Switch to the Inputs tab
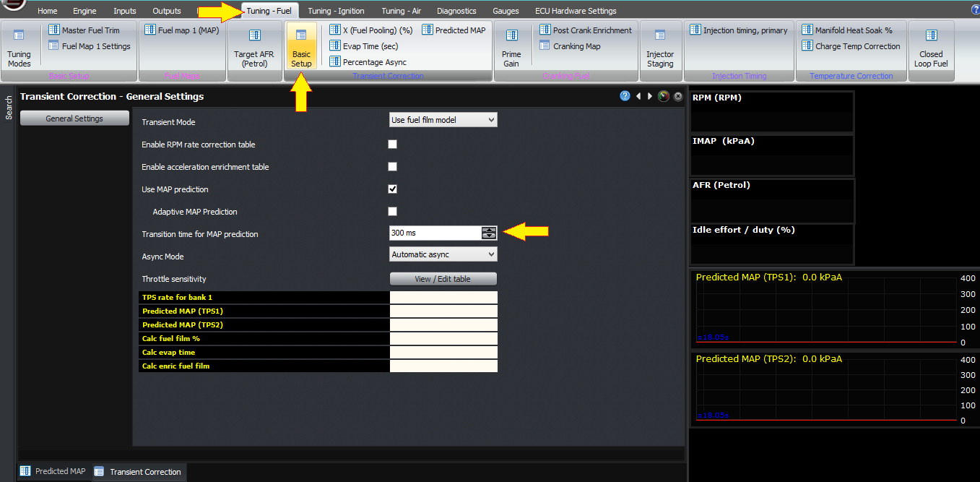 tap(125, 11)
